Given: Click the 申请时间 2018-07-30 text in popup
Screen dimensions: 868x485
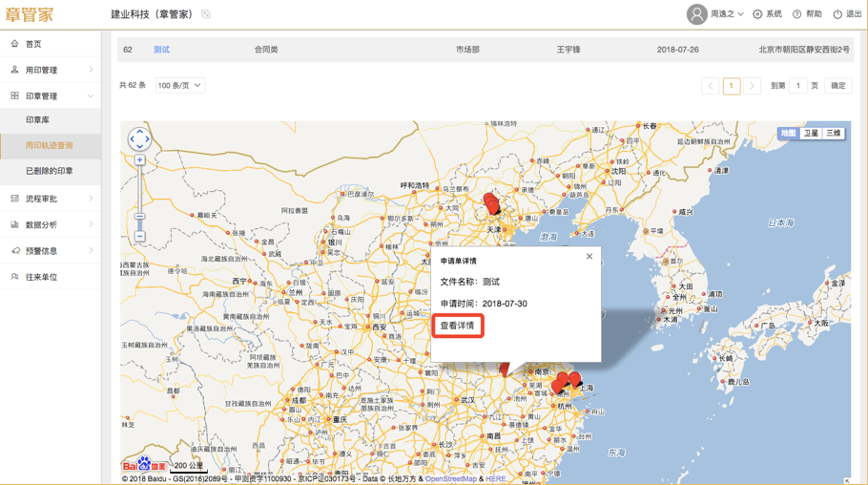Looking at the screenshot, I should (484, 304).
